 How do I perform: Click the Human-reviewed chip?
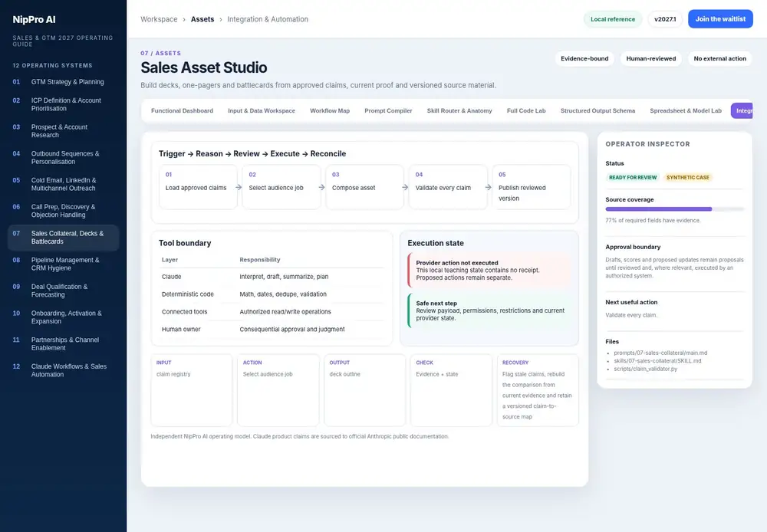point(650,59)
